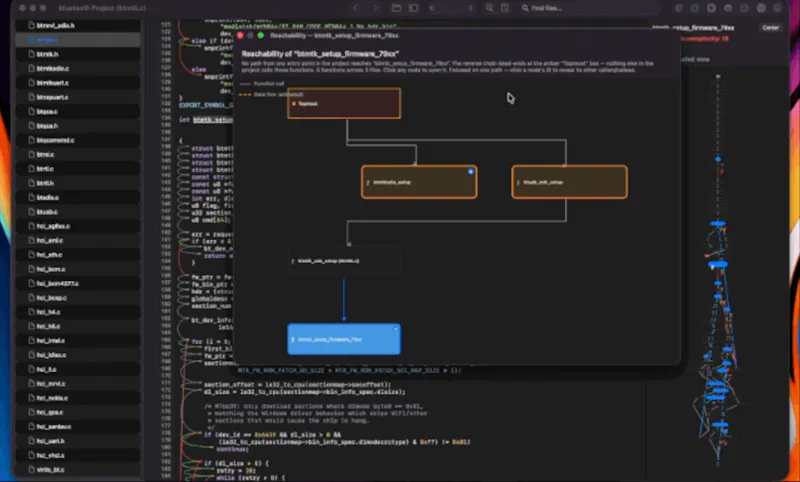The height and width of the screenshot is (482, 800).
Task: Open virtio_bt.c in the file list
Action: 78,469
